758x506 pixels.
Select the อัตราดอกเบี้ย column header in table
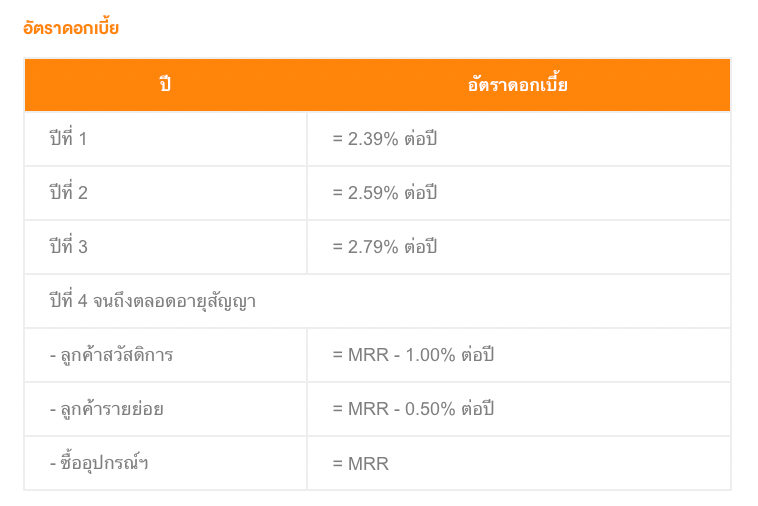(517, 84)
